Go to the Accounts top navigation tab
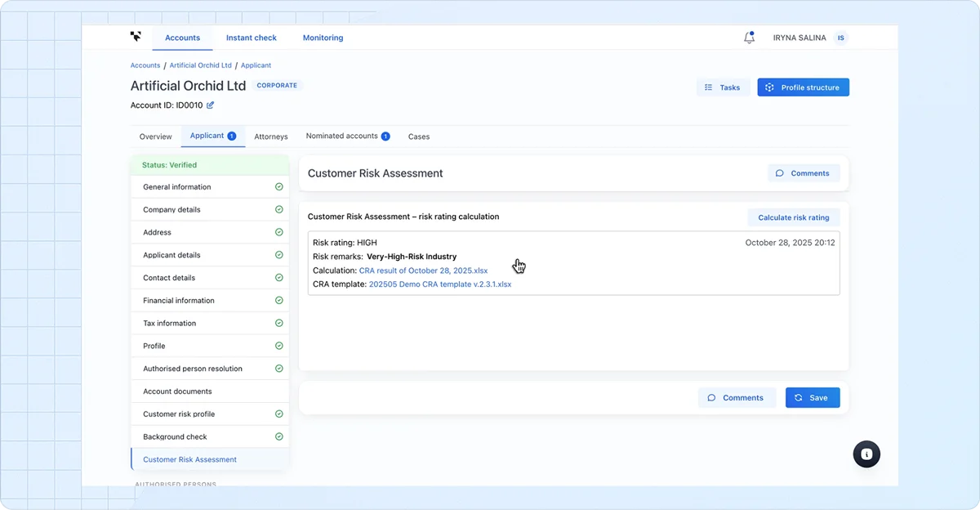Screen dimensions: 980x510 [182, 38]
